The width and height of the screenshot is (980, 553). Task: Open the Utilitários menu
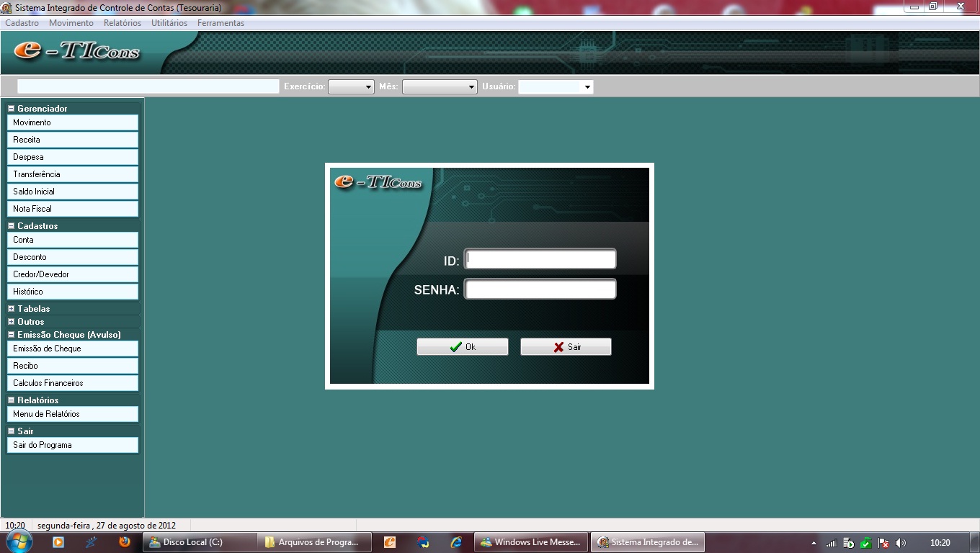pyautogui.click(x=169, y=23)
